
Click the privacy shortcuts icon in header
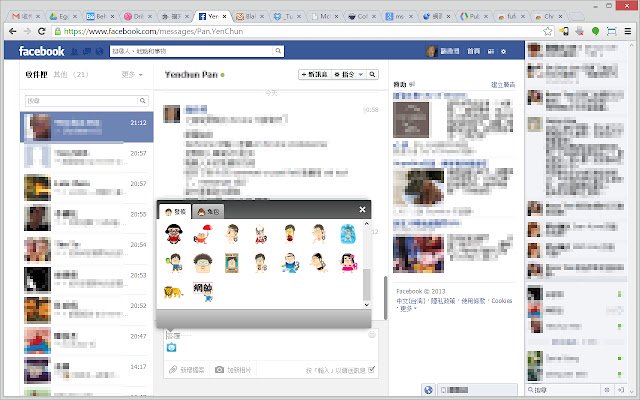click(x=491, y=51)
